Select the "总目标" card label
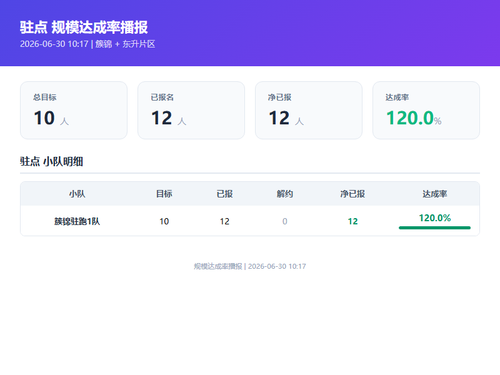Viewport: 500px width, 375px height. [x=45, y=97]
